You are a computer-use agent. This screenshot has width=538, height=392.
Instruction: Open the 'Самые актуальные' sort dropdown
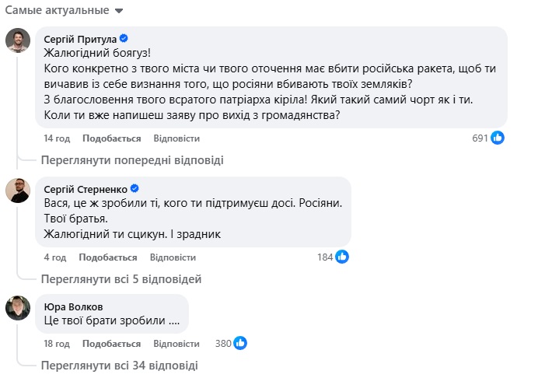point(64,11)
